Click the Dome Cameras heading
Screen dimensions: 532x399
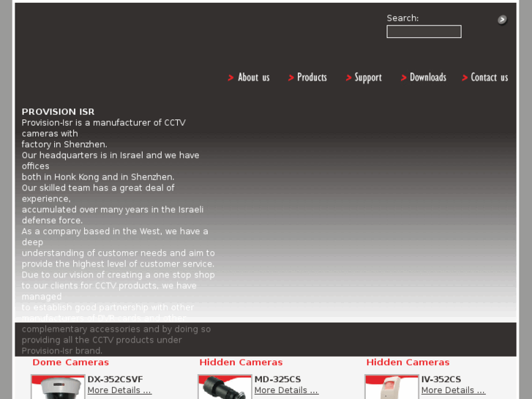pos(70,362)
